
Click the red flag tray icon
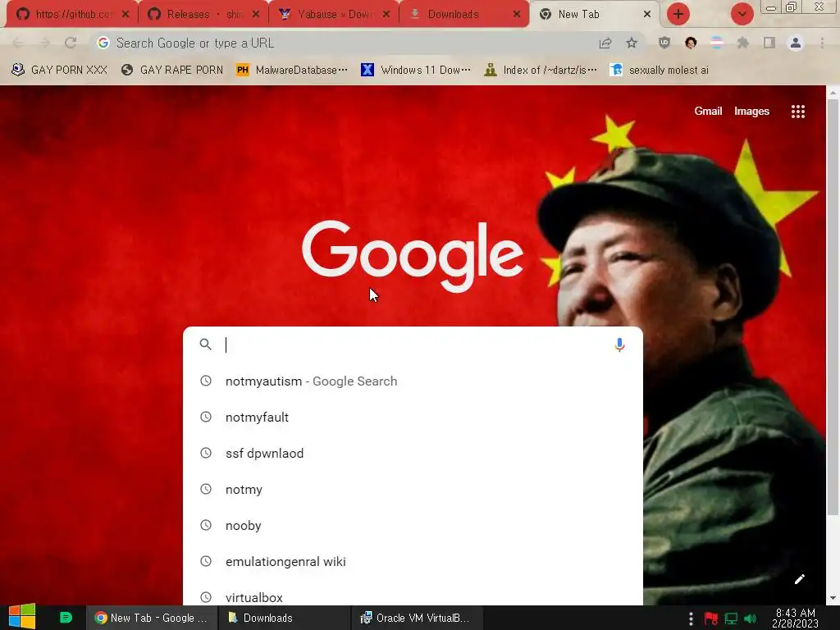pos(711,619)
